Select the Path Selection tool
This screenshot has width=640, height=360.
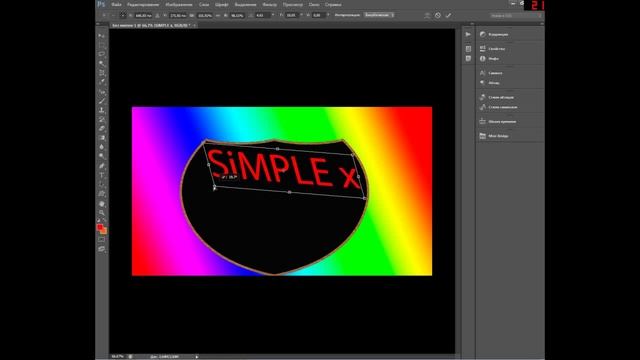point(101,184)
